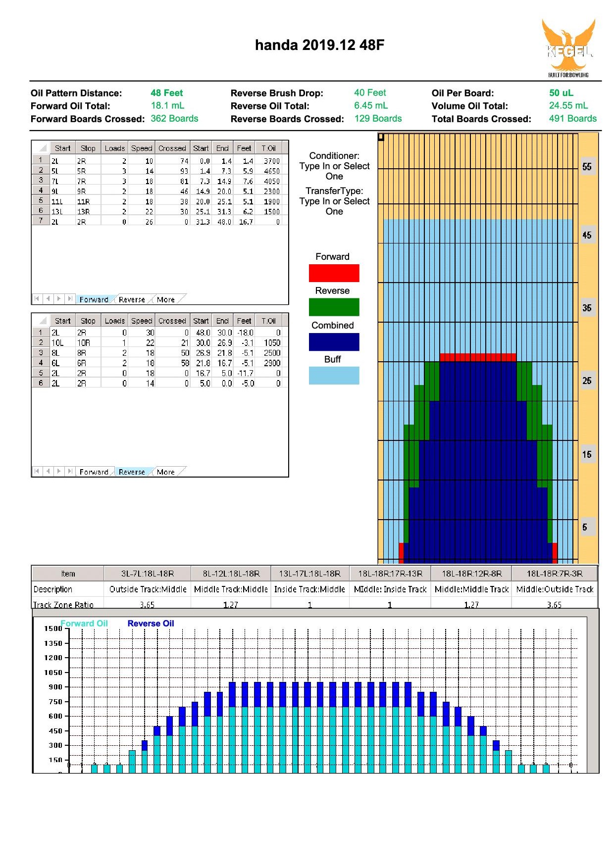Viewport: 614px width, 868px height.
Task: Click the Total Boards Crossed value 491 Boards
Action: [573, 118]
